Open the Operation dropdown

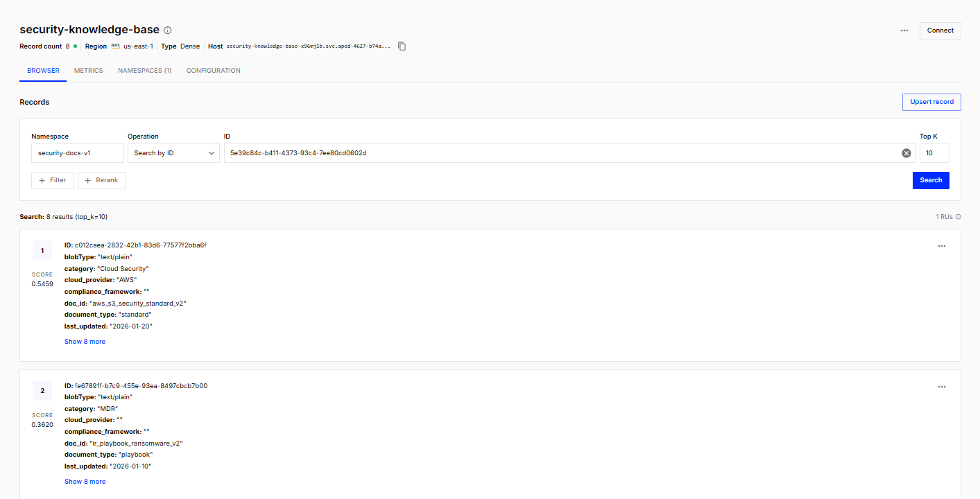tap(173, 153)
